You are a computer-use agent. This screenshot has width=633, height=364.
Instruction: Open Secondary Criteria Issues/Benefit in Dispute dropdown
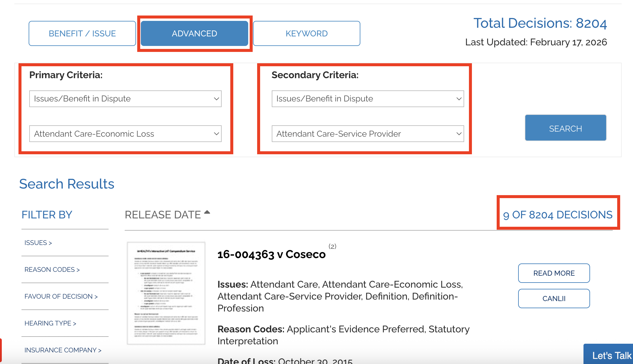coord(368,99)
